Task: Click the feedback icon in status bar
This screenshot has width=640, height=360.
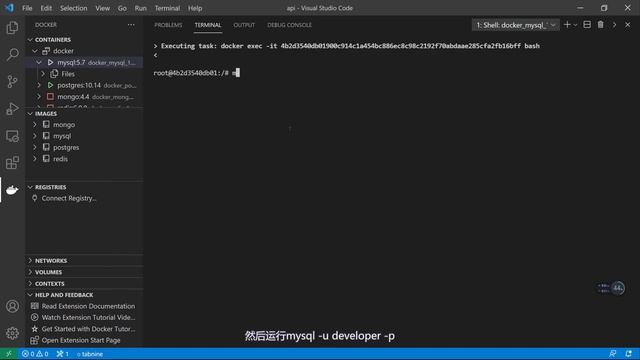Action: 612,354
